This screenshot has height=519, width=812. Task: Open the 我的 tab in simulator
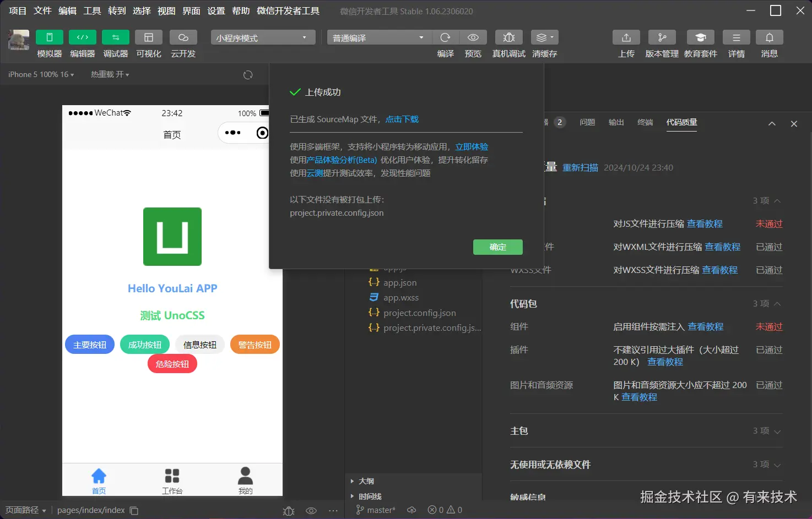[x=245, y=481]
